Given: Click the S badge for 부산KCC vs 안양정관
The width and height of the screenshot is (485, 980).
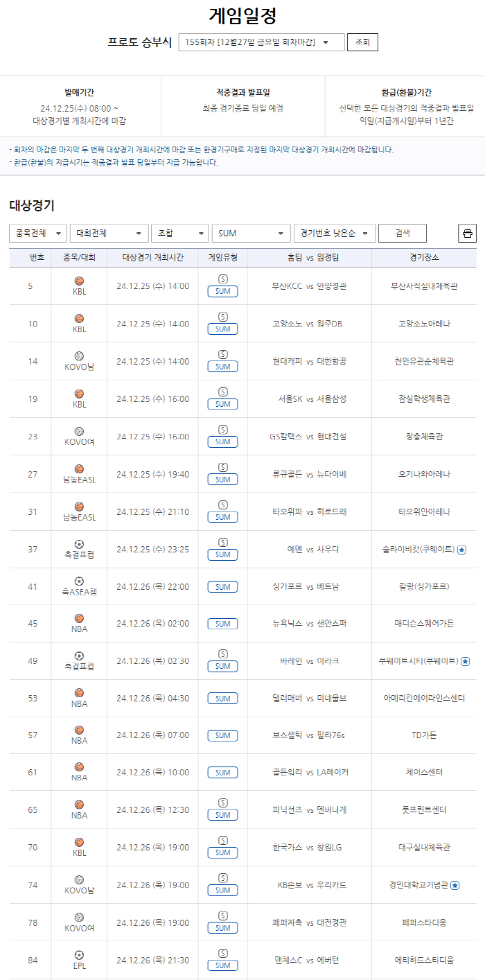Looking at the screenshot, I should [222, 279].
